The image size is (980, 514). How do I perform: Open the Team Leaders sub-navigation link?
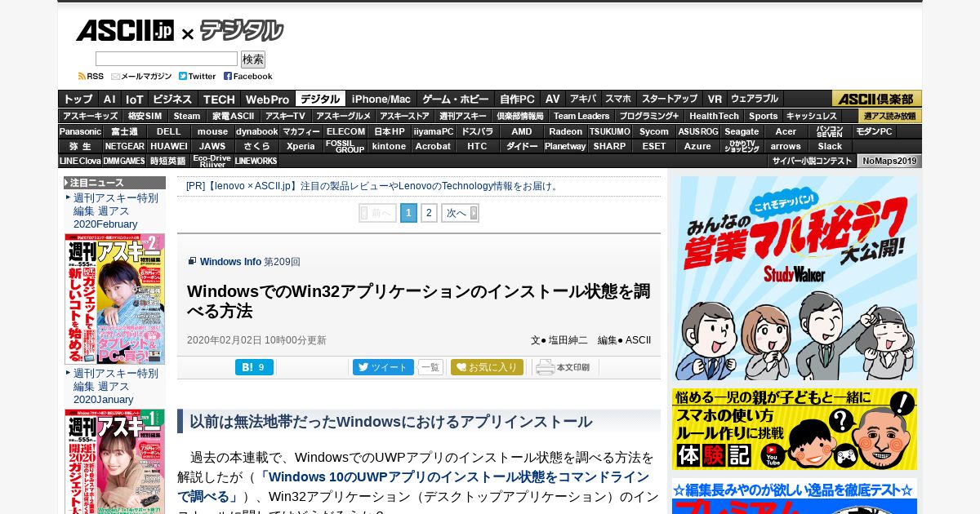pos(581,116)
